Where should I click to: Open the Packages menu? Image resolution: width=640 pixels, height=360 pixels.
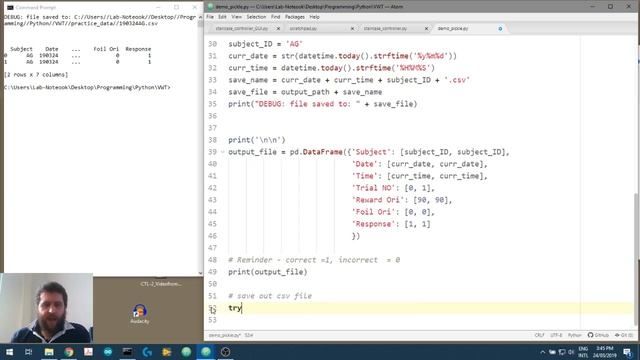(x=295, y=17)
